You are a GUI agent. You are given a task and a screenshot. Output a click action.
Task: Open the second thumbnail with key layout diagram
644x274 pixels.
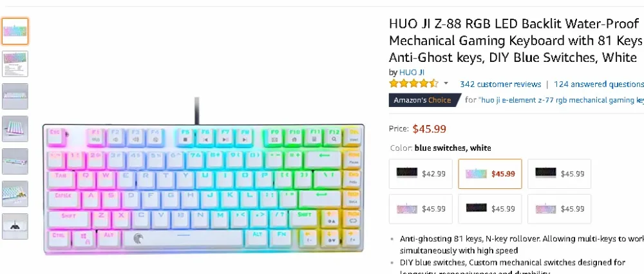[15, 64]
